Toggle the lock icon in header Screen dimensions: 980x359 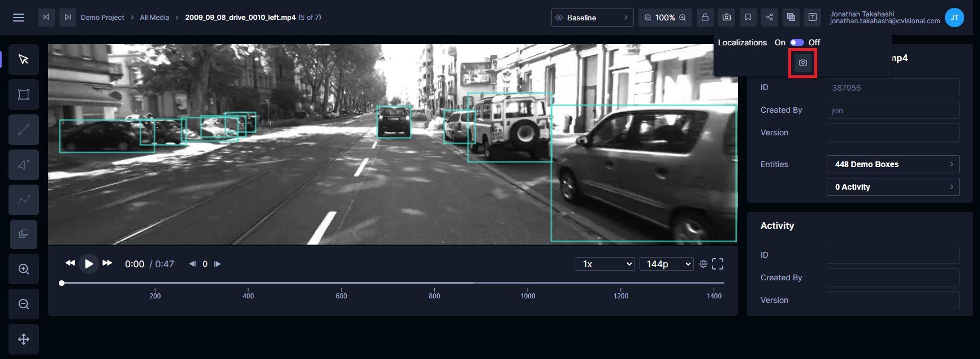point(705,18)
